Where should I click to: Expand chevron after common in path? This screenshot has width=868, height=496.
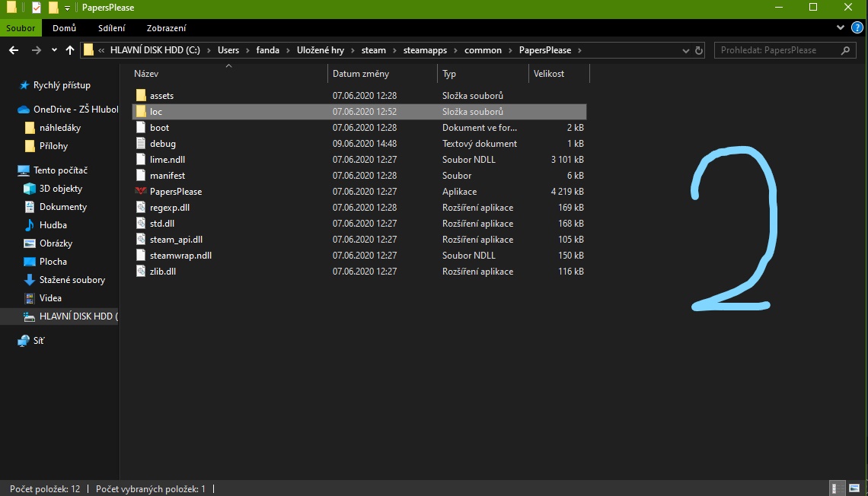tap(510, 50)
